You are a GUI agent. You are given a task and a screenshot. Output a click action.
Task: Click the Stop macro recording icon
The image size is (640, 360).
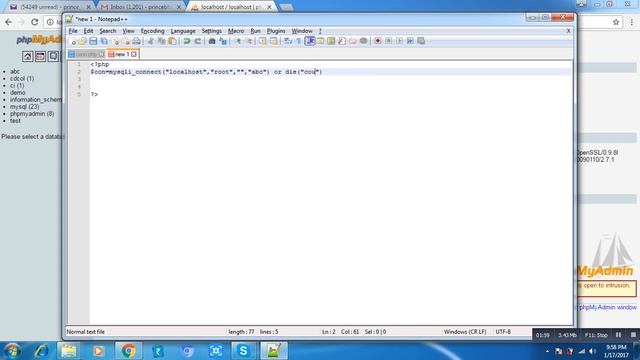(389, 41)
